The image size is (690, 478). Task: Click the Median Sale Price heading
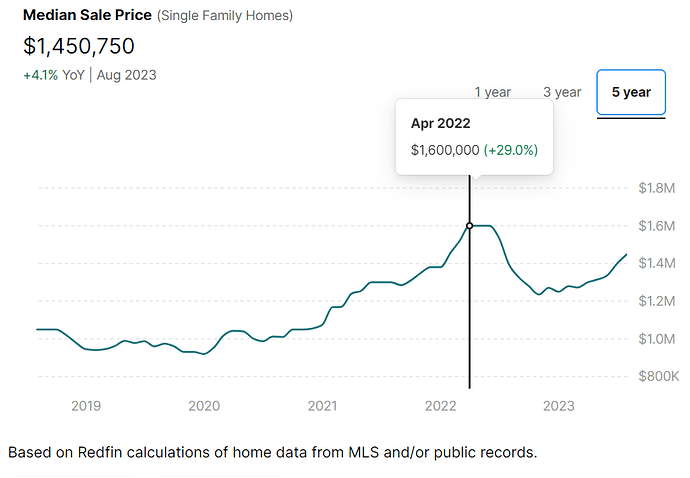point(86,16)
